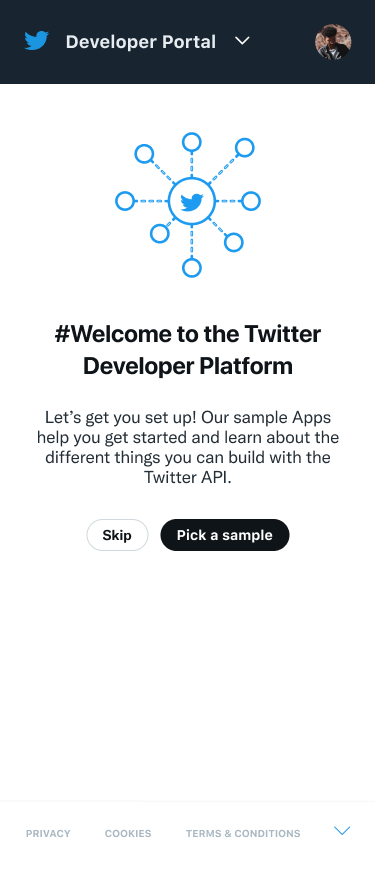Screen dimensions: 375x871
Task: Open the Terms & Conditions link
Action: point(243,833)
